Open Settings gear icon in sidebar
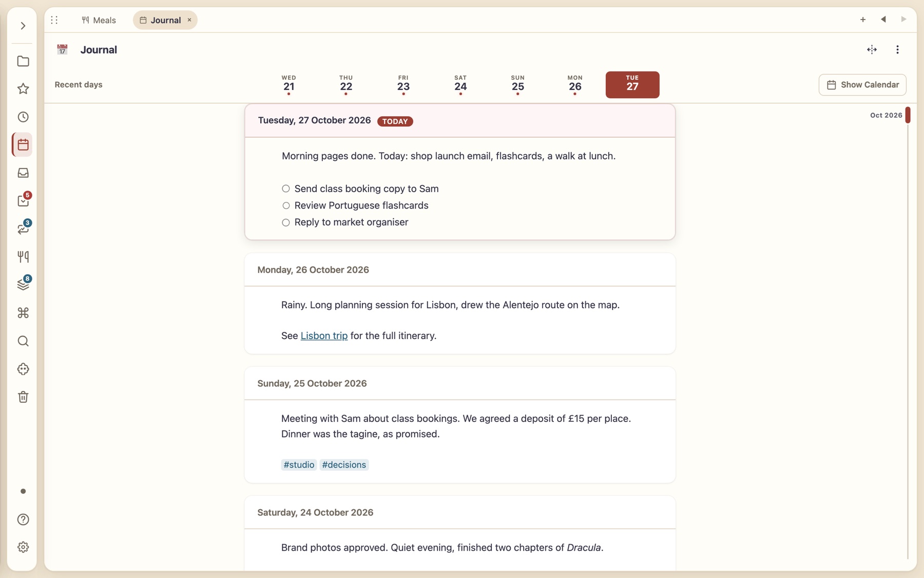This screenshot has height=578, width=924. (23, 547)
